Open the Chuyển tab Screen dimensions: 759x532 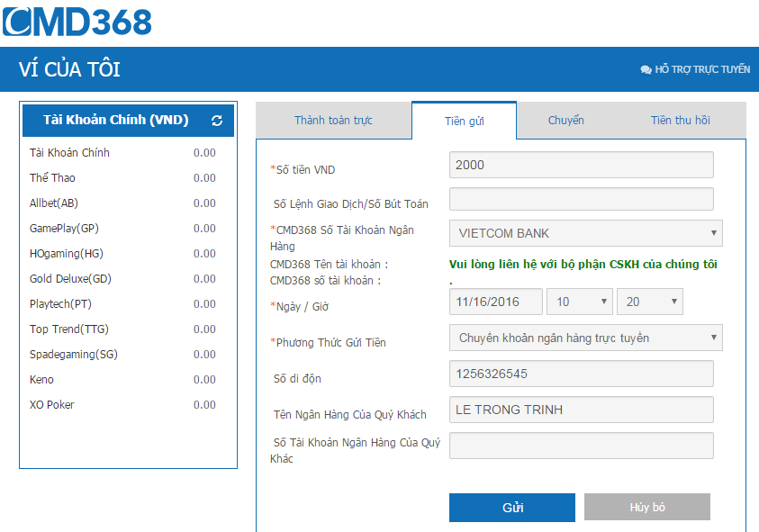(x=565, y=120)
